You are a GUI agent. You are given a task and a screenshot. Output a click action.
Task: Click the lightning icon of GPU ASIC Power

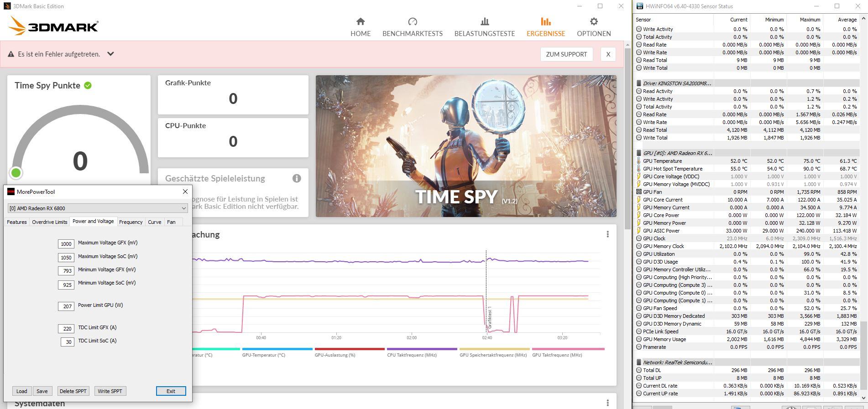[x=639, y=231]
